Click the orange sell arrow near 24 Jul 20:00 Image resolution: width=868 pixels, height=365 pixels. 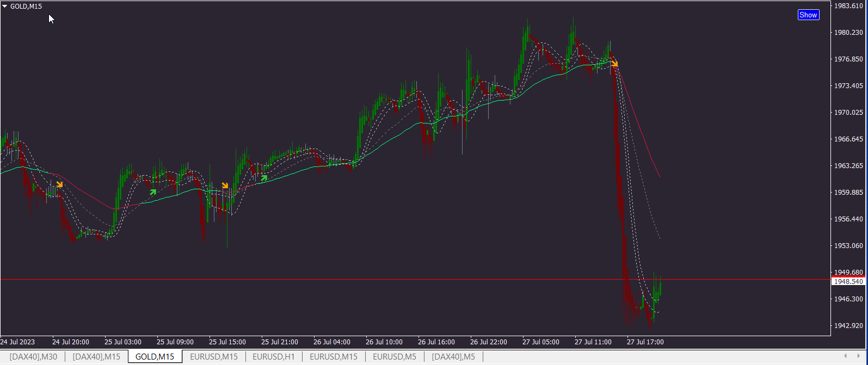point(59,184)
